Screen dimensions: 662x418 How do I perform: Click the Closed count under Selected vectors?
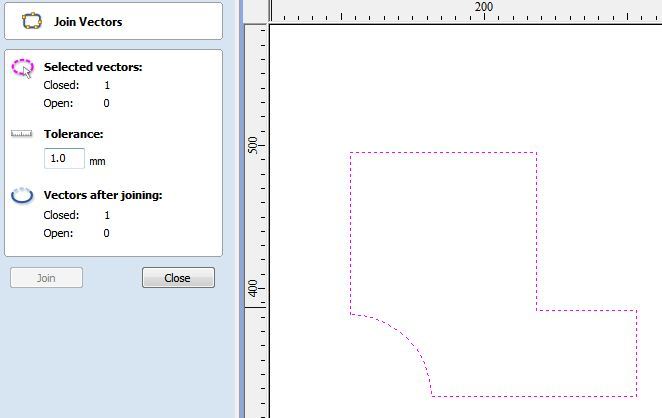pyautogui.click(x=107, y=85)
